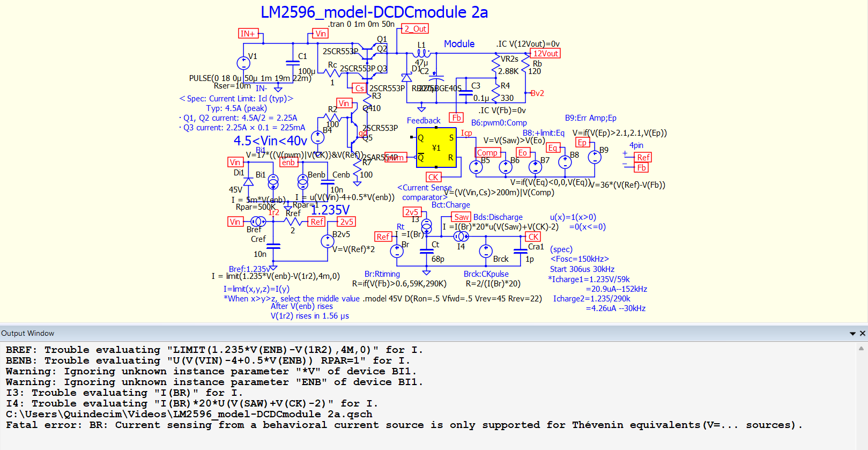868x450 pixels.
Task: Select the IN+ port label
Action: coord(248,34)
